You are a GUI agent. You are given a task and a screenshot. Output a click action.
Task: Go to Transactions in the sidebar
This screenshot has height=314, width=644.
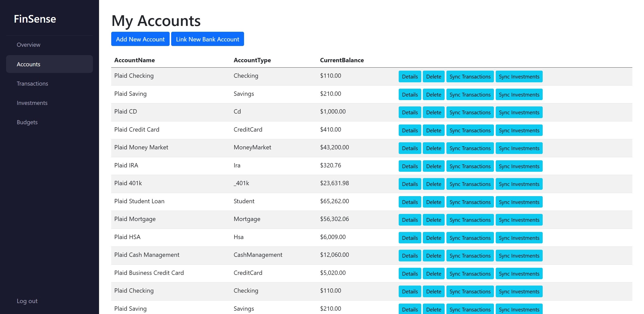click(x=32, y=84)
